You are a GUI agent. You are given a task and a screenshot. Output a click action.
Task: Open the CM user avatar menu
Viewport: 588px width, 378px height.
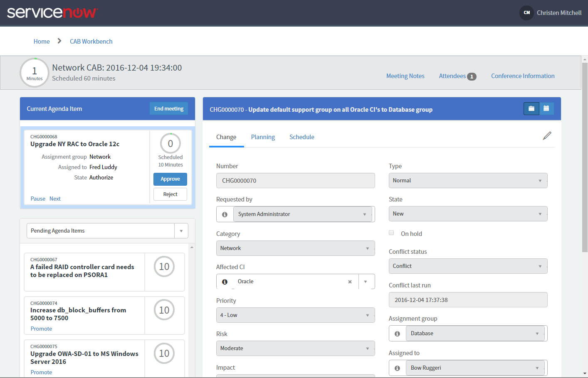(x=526, y=13)
